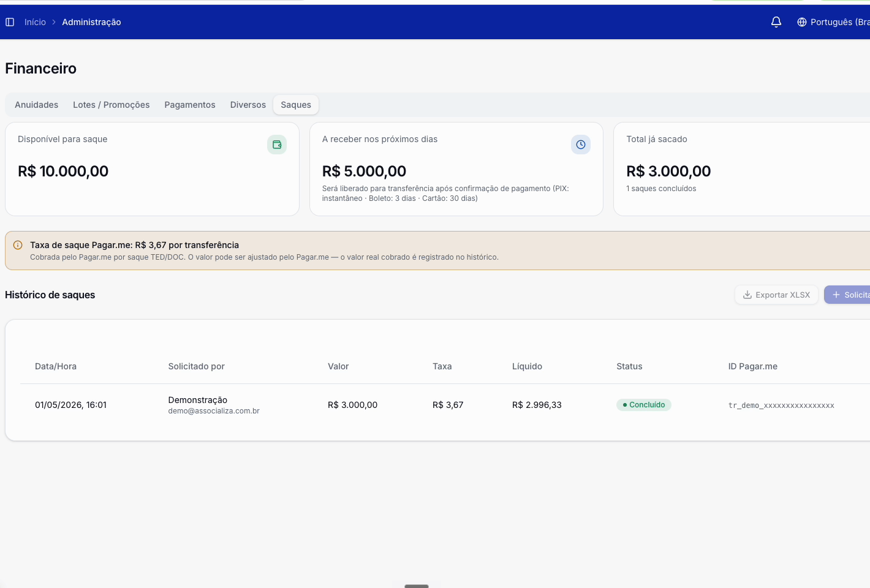Click the Taxa de saque Pagar.me notice title

click(134, 245)
